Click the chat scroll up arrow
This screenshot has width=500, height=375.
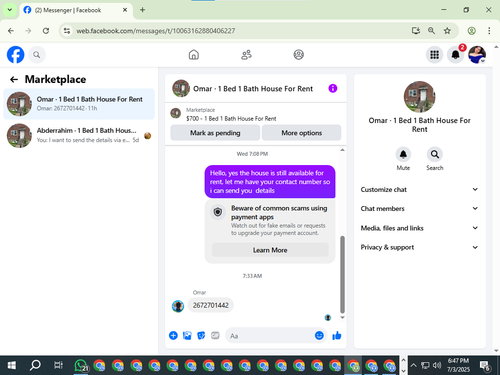(x=342, y=150)
